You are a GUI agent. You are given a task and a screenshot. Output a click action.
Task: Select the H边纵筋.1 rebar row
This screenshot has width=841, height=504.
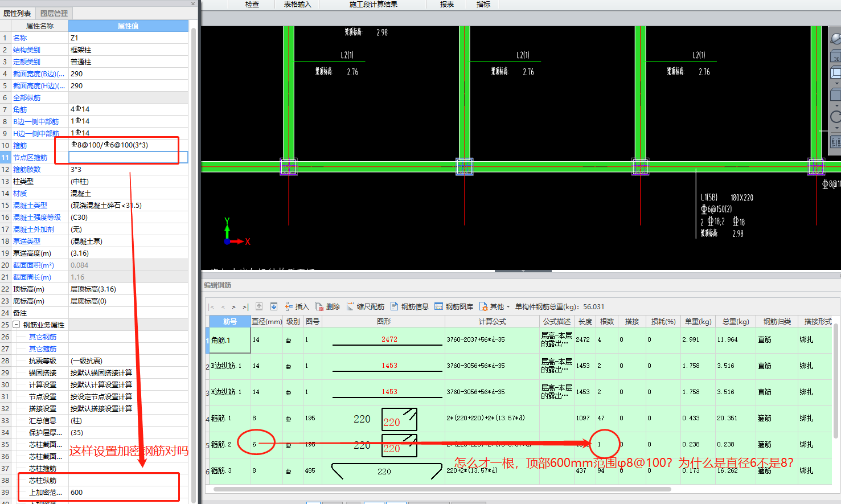230,392
